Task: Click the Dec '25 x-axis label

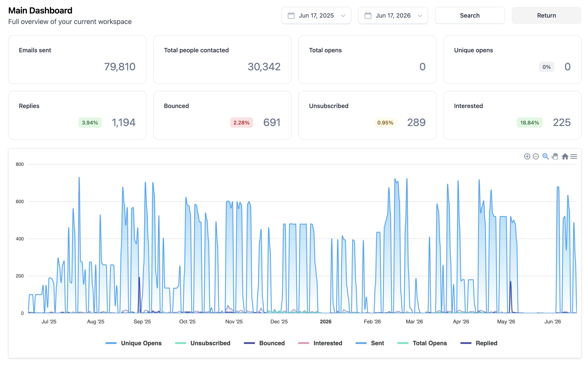Action: tap(279, 321)
